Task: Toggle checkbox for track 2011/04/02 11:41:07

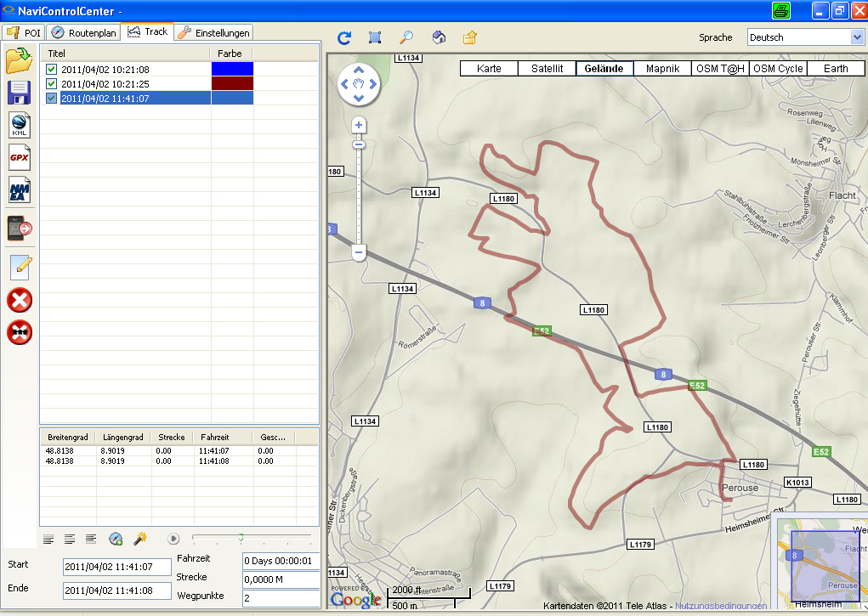Action: coord(52,99)
